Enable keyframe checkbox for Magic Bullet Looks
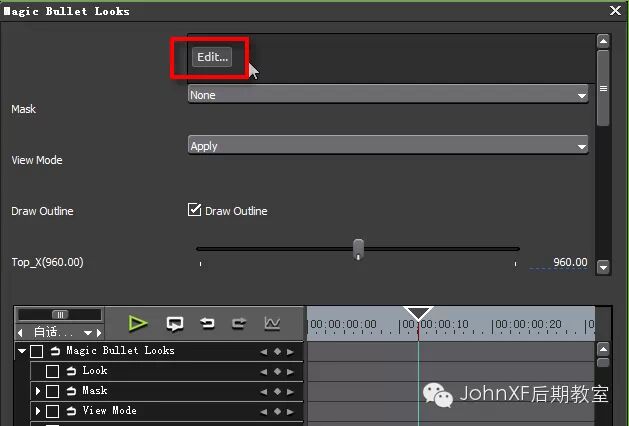The image size is (629, 426). 37,351
